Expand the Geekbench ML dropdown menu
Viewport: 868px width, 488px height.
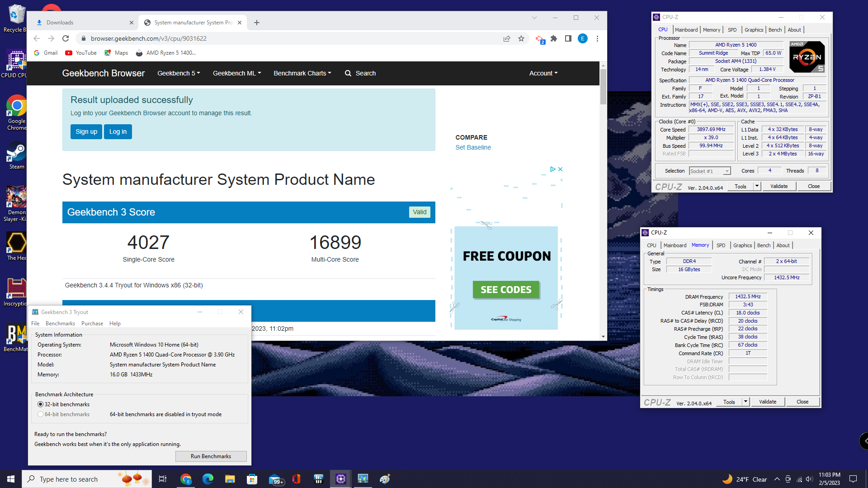pyautogui.click(x=237, y=73)
